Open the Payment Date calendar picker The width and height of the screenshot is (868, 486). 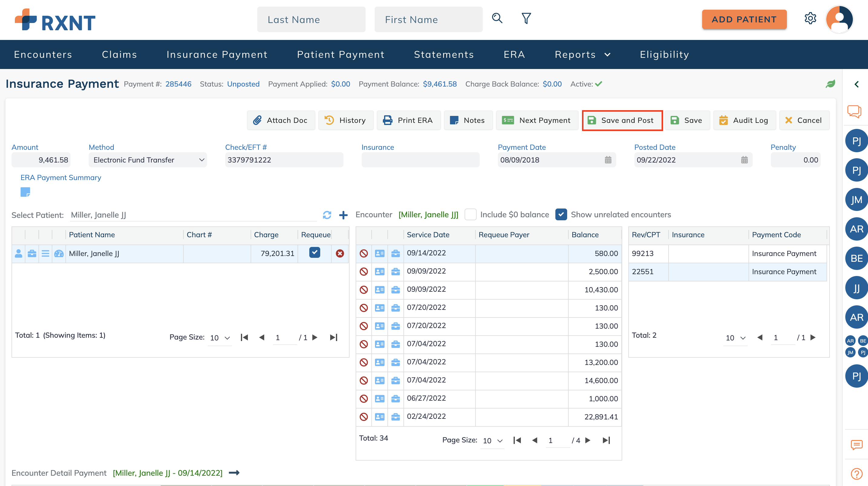[x=608, y=160]
